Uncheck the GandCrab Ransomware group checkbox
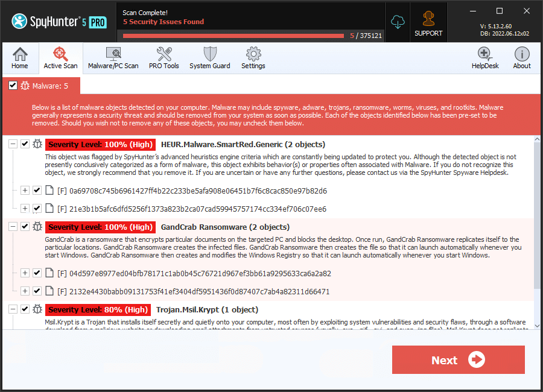 click(x=25, y=227)
